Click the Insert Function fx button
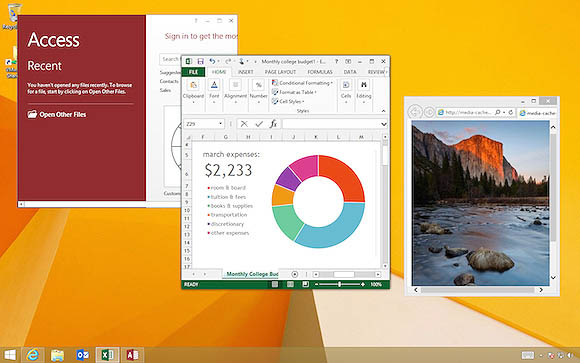 tap(273, 124)
